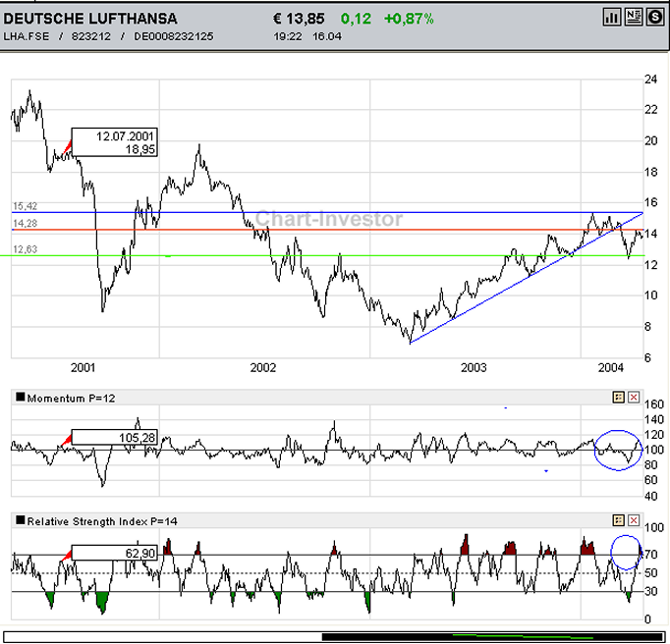Open the news icon in header

(634, 18)
